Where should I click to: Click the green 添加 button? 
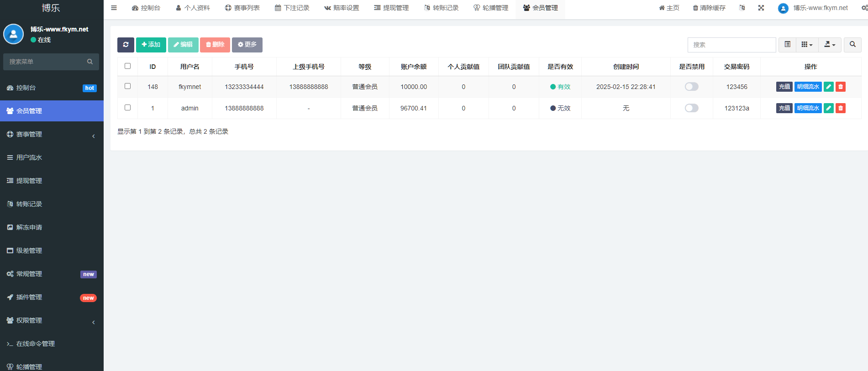pyautogui.click(x=151, y=45)
